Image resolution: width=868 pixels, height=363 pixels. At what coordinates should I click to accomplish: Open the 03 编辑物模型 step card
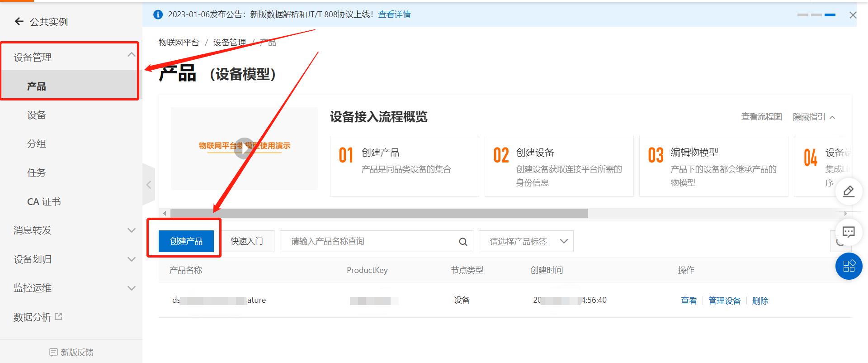[x=713, y=166]
